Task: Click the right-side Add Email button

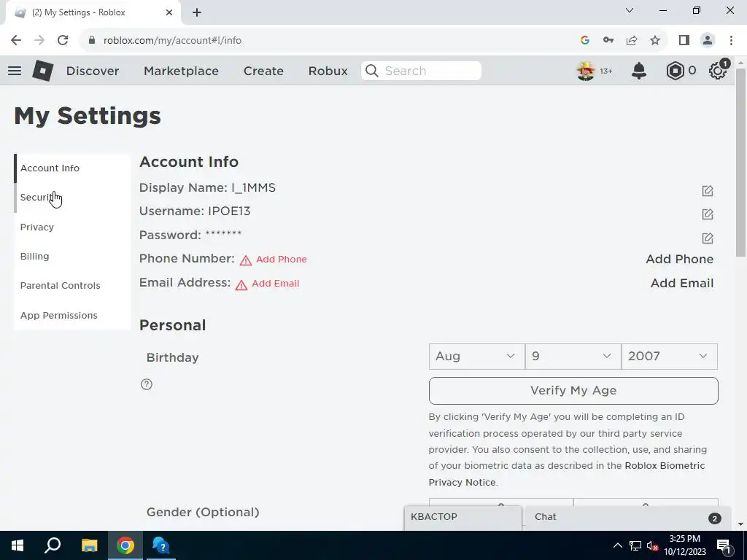Action: [x=682, y=283]
